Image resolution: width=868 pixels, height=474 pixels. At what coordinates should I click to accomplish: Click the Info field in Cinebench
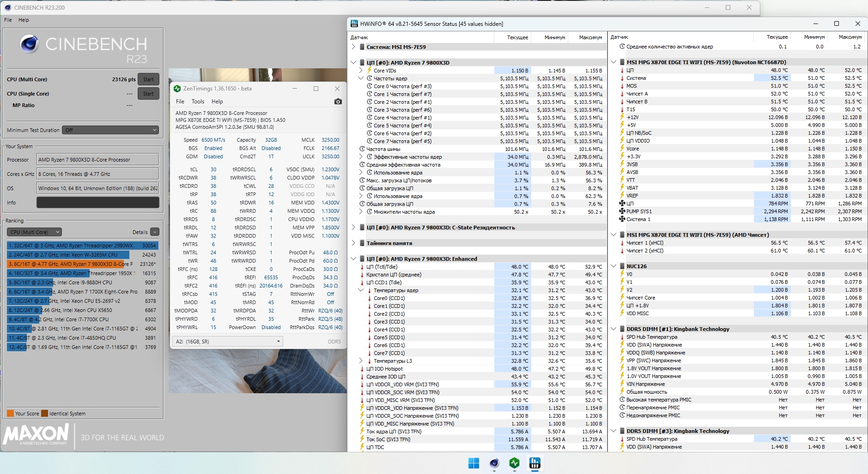click(x=98, y=203)
